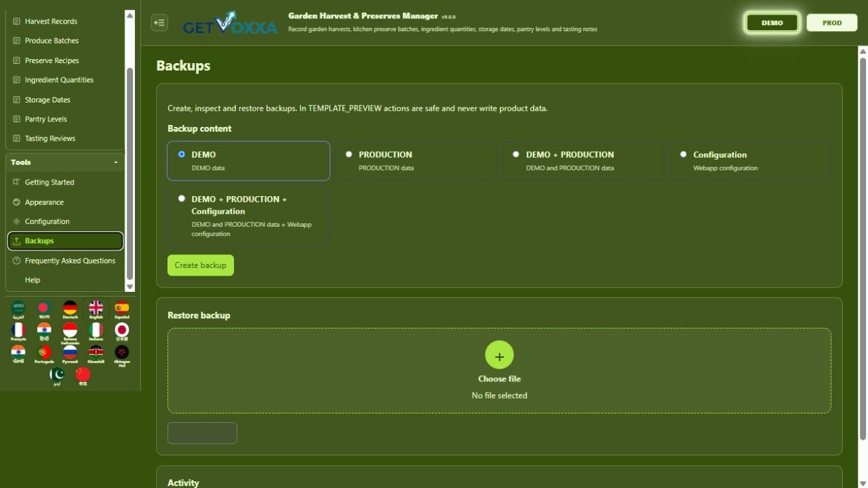Click the 'No file selected' text
The width and height of the screenshot is (868, 488).
(x=499, y=395)
